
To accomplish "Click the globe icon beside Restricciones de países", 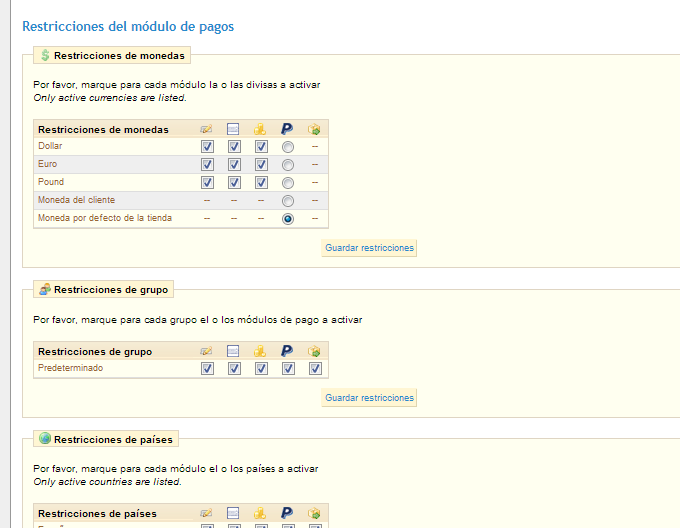I will (45, 439).
